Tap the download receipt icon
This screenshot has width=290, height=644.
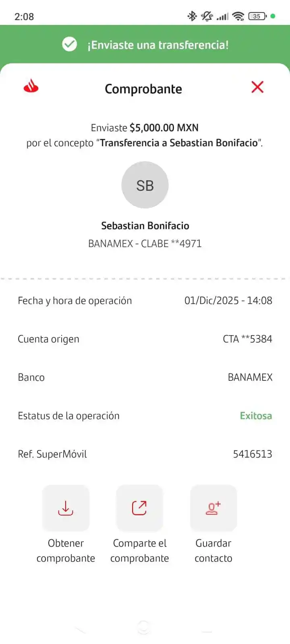[x=66, y=508]
